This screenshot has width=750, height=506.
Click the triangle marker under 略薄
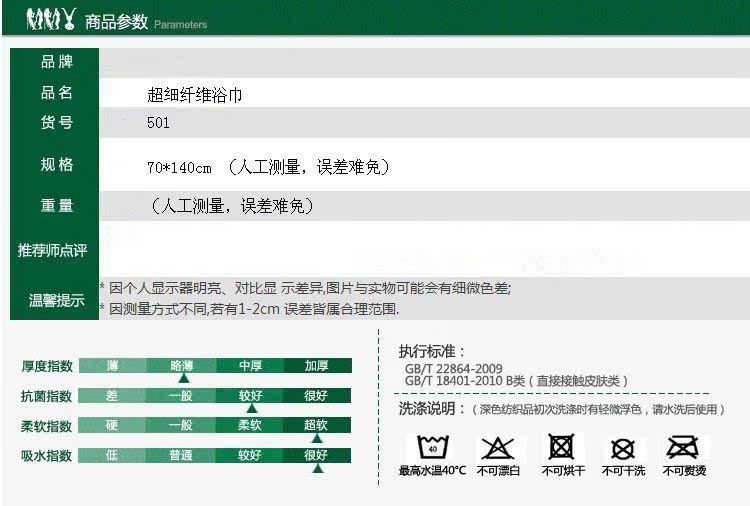coord(184,378)
